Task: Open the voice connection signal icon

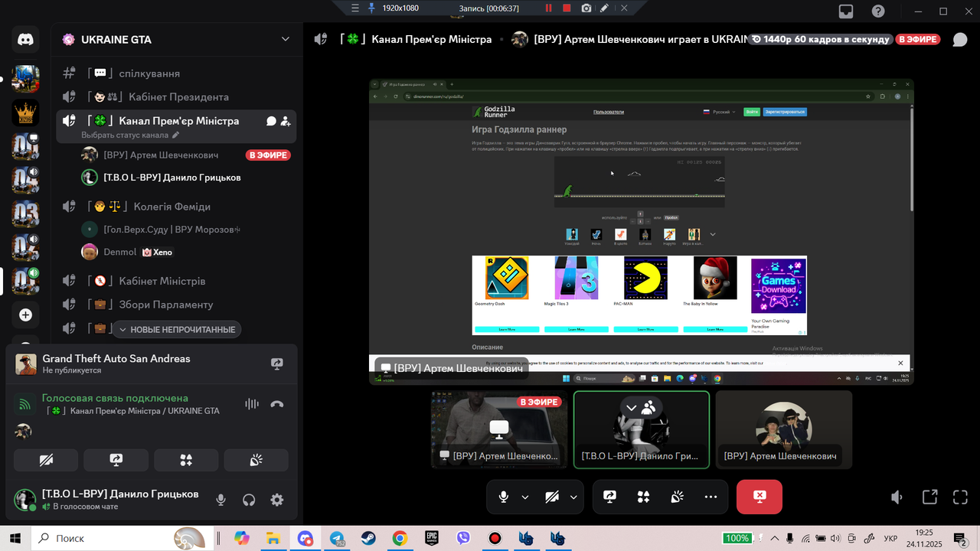Action: (25, 404)
